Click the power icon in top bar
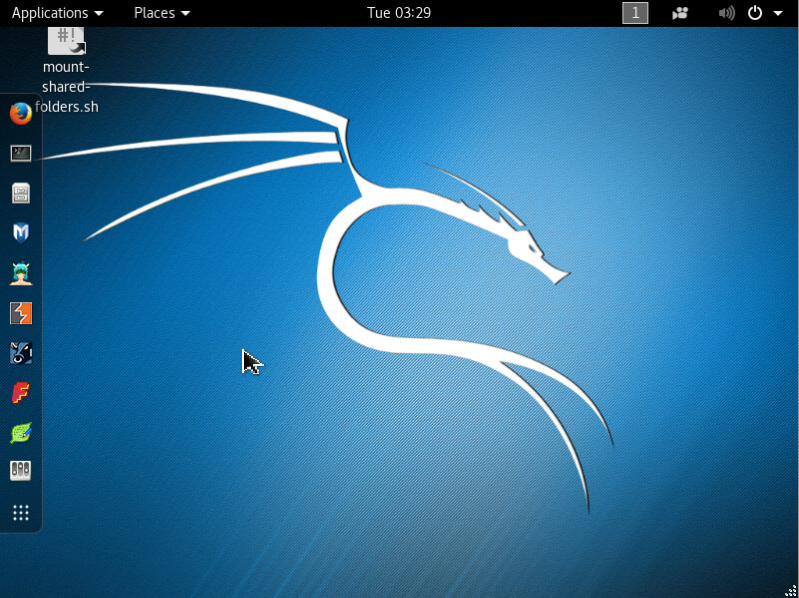This screenshot has width=799, height=598. 755,13
